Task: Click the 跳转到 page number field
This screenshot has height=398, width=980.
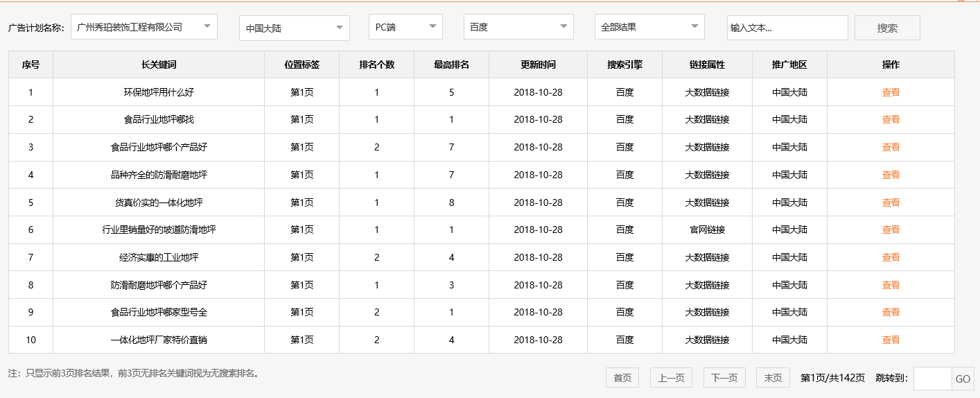Action: [x=932, y=379]
